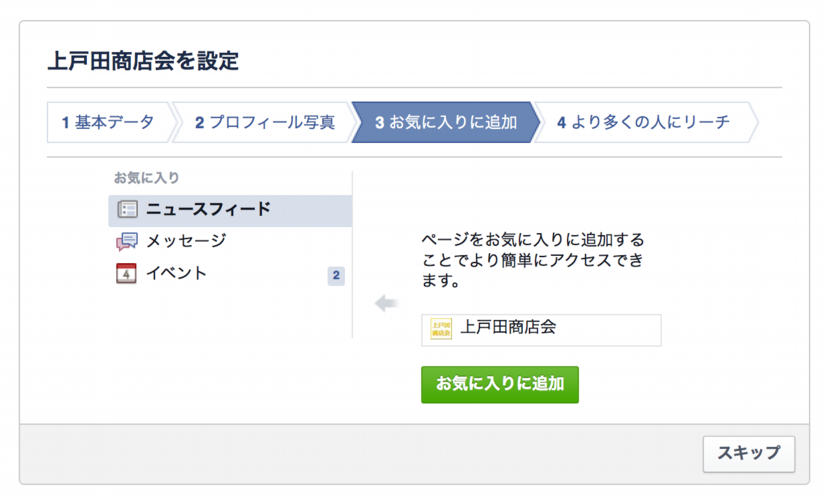Image resolution: width=825 pixels, height=497 pixels.
Task: Select ニュースフィード in the favorites list
Action: (208, 210)
